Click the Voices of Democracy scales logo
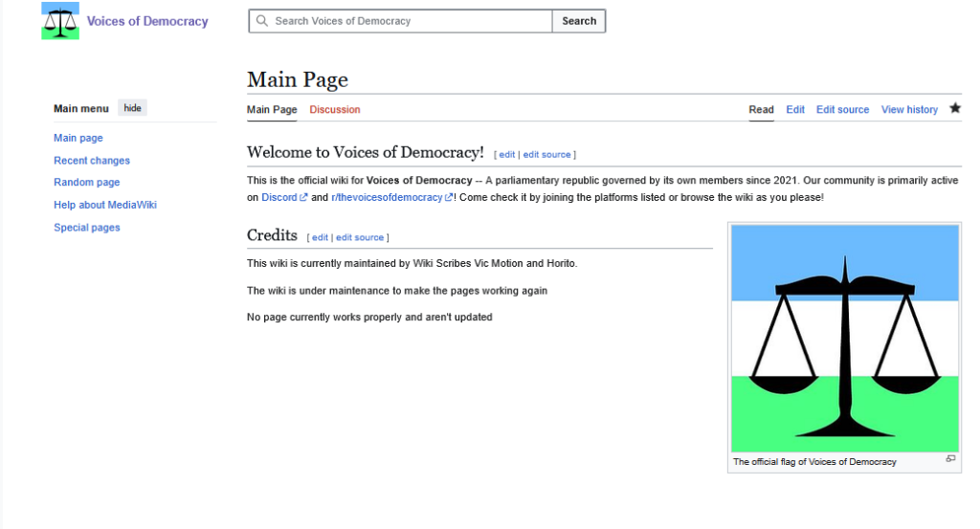The width and height of the screenshot is (980, 529). 60,21
